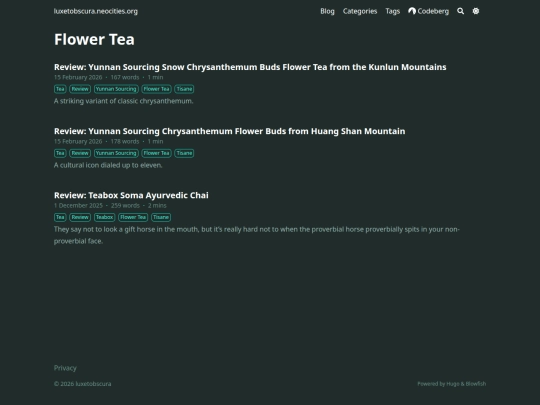Click Tea tag under Huang Shan review
The width and height of the screenshot is (540, 405).
click(x=60, y=153)
